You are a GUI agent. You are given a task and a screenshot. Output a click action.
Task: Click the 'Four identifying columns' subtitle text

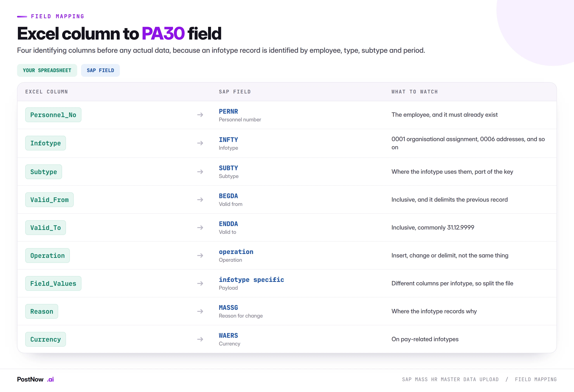(x=221, y=50)
